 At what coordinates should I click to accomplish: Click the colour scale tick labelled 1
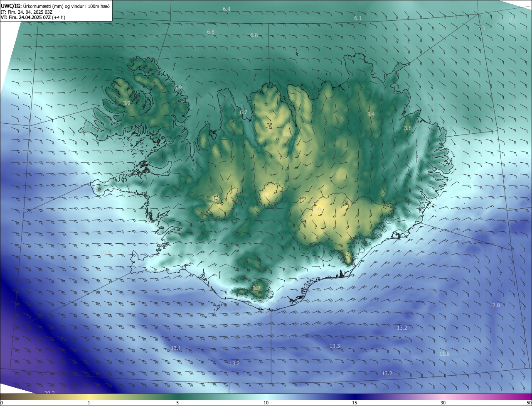pyautogui.click(x=89, y=403)
